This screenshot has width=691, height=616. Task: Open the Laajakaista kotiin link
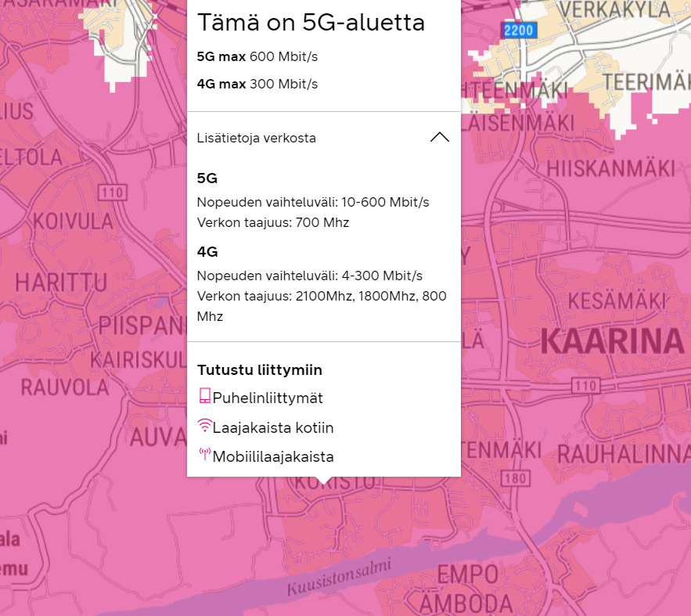(273, 427)
